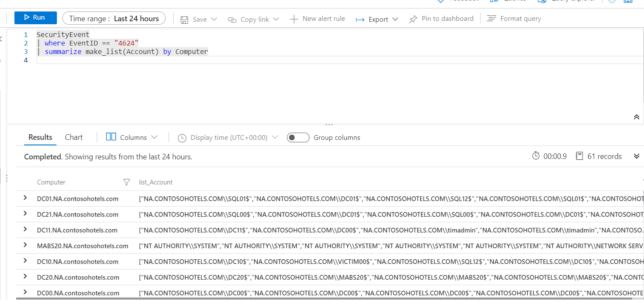Click the account list starting with SQL00$

click(x=391, y=214)
